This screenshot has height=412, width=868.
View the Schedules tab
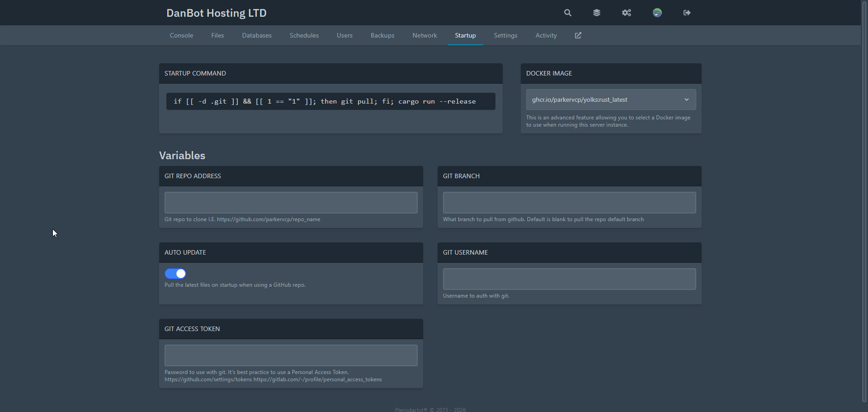[x=304, y=35]
